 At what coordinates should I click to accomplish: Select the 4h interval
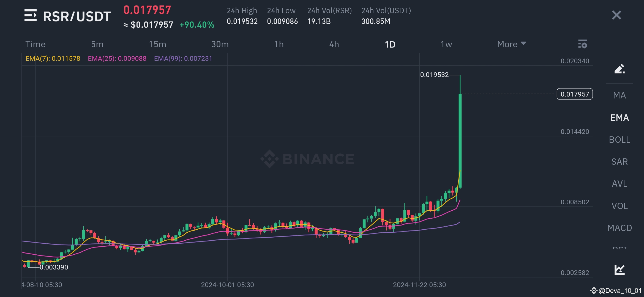(334, 44)
